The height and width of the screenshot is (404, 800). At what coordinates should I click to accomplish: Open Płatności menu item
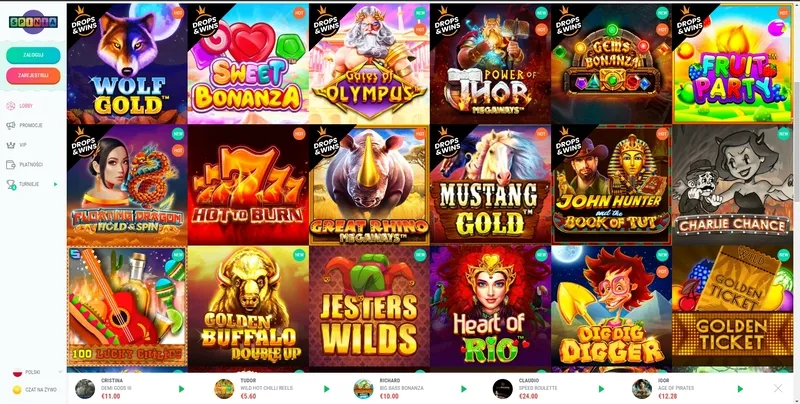tap(31, 165)
